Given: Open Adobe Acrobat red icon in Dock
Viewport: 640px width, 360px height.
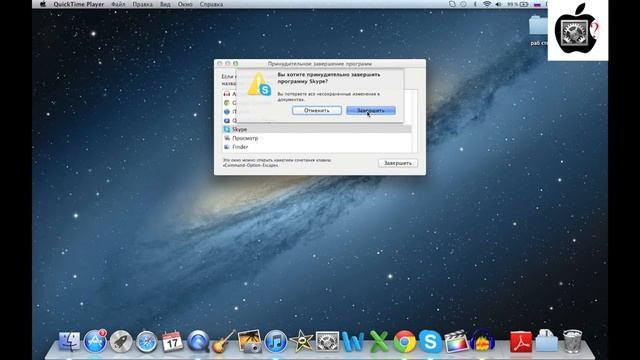Looking at the screenshot, I should (x=521, y=342).
